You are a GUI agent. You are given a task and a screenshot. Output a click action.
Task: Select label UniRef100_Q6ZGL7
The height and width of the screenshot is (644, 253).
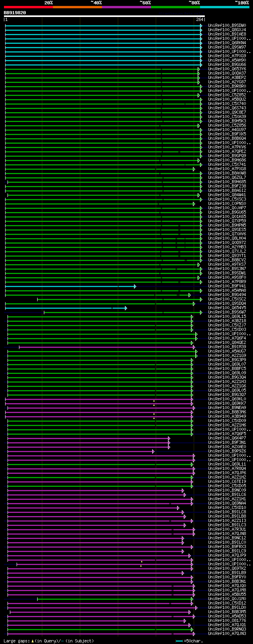[227, 177]
